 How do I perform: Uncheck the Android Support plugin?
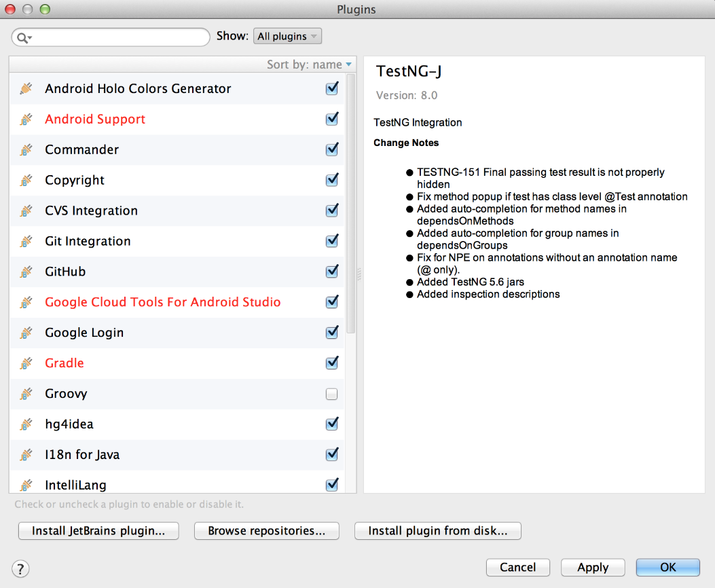pyautogui.click(x=332, y=119)
